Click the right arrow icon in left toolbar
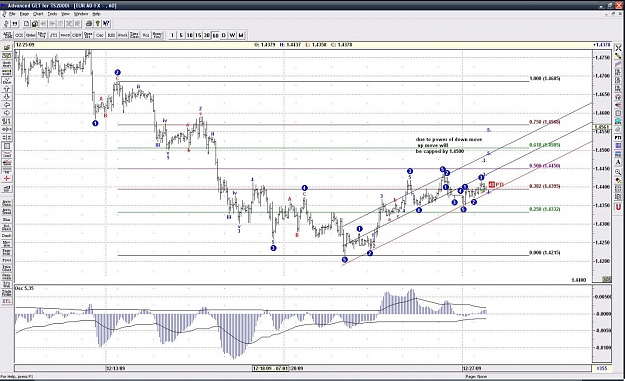The width and height of the screenshot is (625, 381). [x=7, y=113]
